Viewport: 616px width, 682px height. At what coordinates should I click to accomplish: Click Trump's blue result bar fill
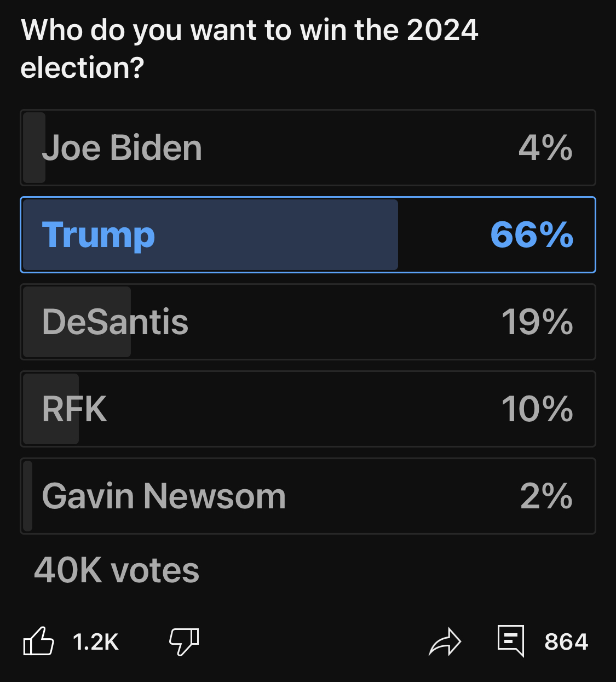(274, 235)
